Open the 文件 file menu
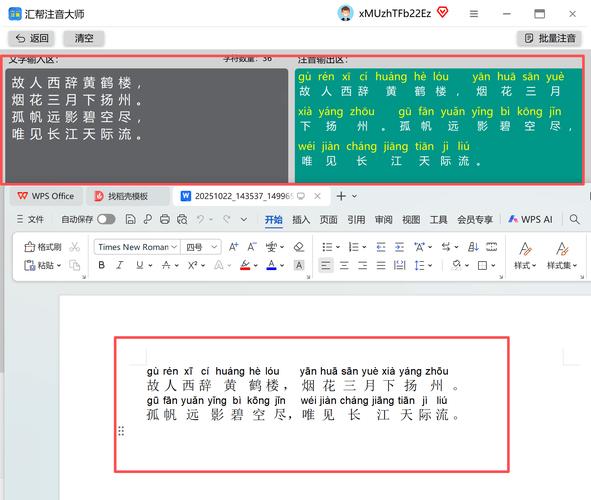The height and width of the screenshot is (500, 591). [31, 219]
